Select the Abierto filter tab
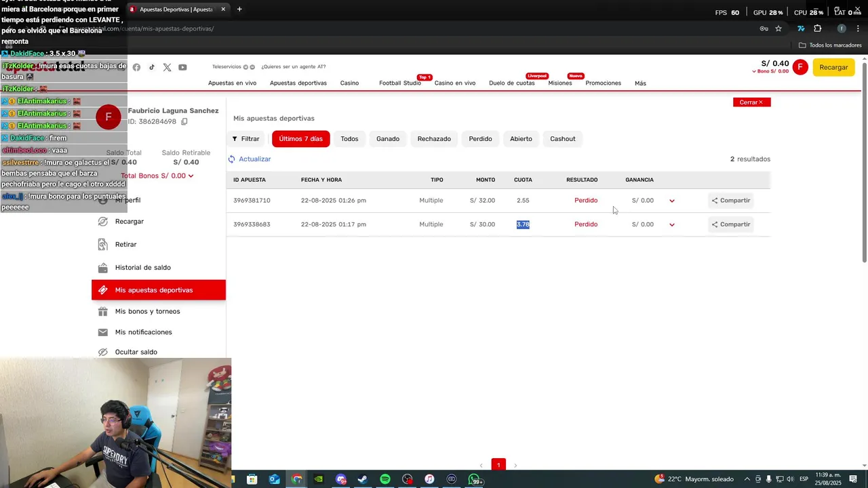868x488 pixels. (x=521, y=139)
